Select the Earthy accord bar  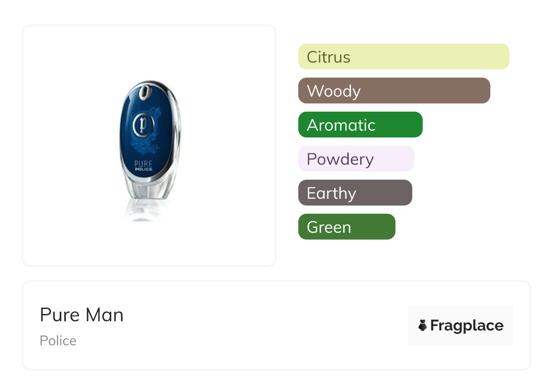point(355,193)
